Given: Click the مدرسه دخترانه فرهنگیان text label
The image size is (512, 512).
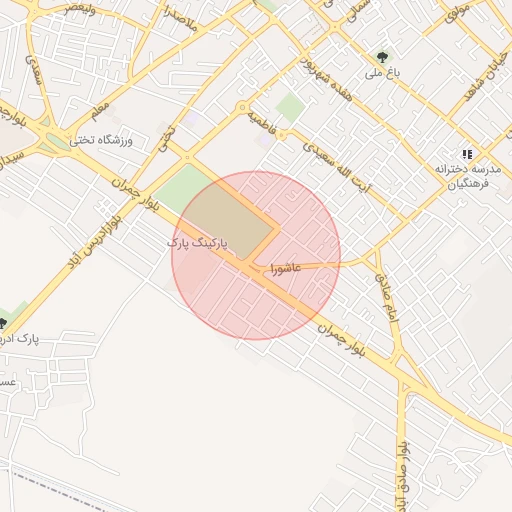Looking at the screenshot, I should (468, 176).
